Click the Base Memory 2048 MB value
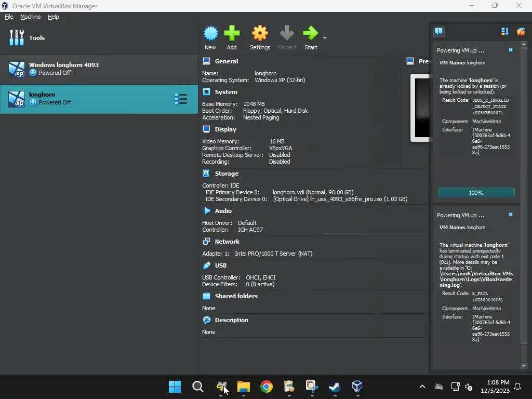The height and width of the screenshot is (399, 532). (254, 104)
